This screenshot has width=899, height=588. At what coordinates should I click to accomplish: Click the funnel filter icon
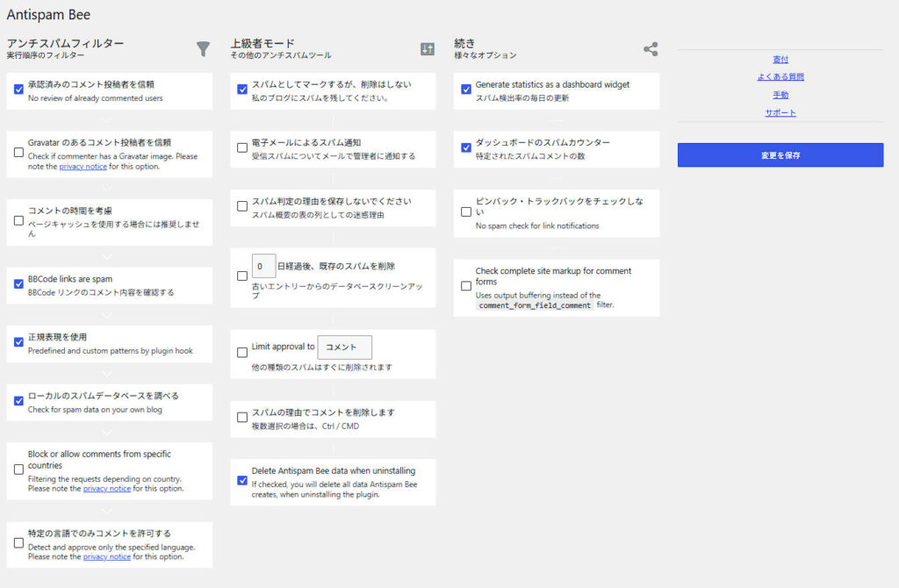[x=203, y=49]
